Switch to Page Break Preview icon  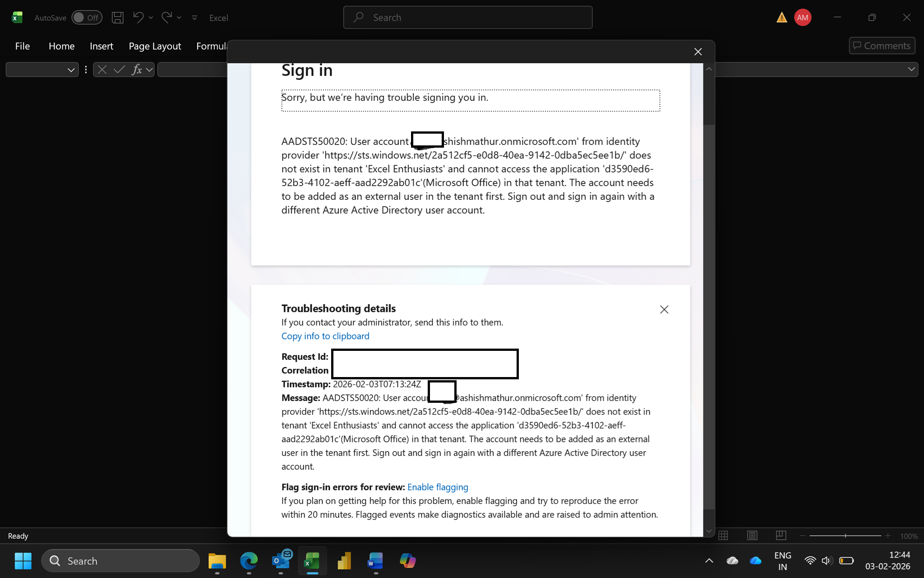[x=781, y=536]
